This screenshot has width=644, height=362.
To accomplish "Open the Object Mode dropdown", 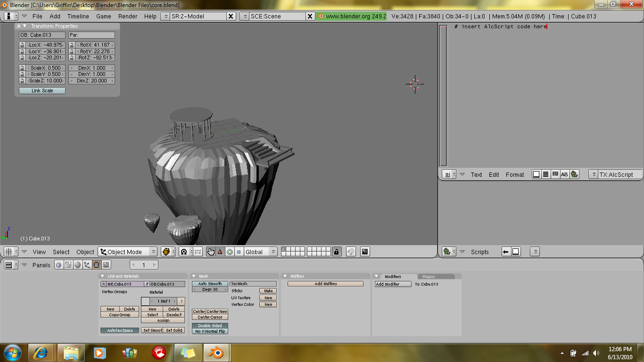I will tap(127, 252).
